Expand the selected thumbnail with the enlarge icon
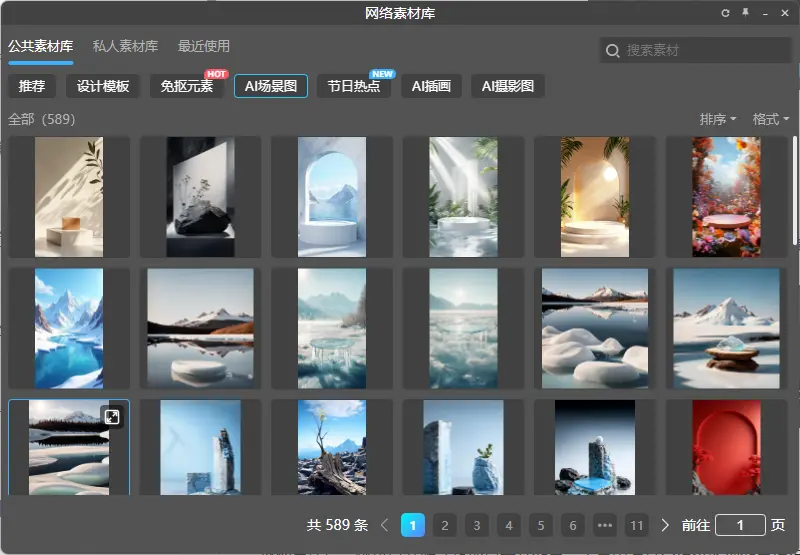The width and height of the screenshot is (800, 555). click(112, 417)
